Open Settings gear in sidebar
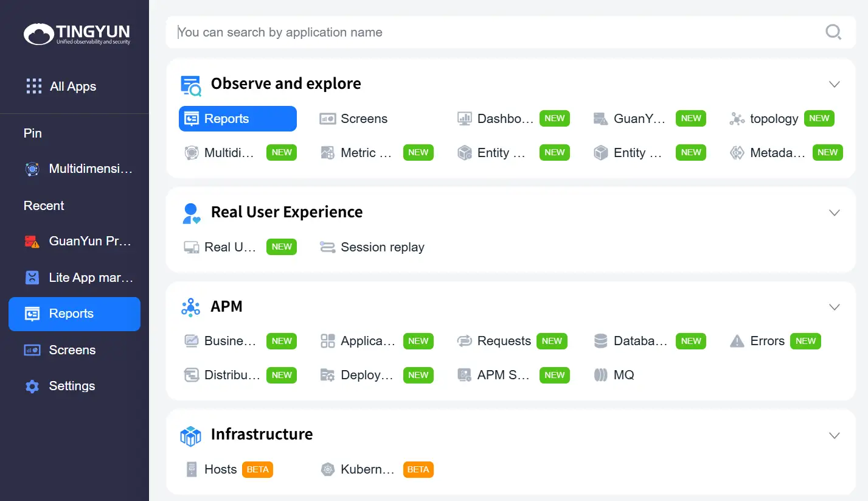This screenshot has height=501, width=868. (32, 386)
